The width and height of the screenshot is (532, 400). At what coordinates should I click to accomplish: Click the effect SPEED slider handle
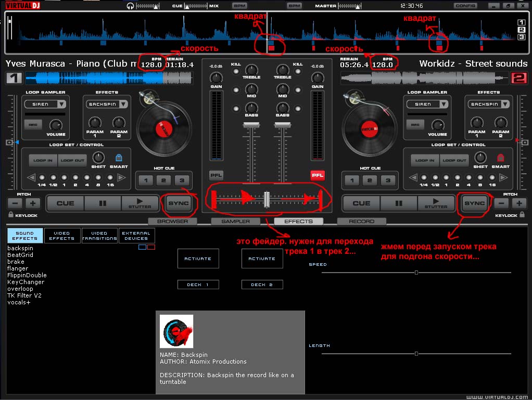coord(416,273)
